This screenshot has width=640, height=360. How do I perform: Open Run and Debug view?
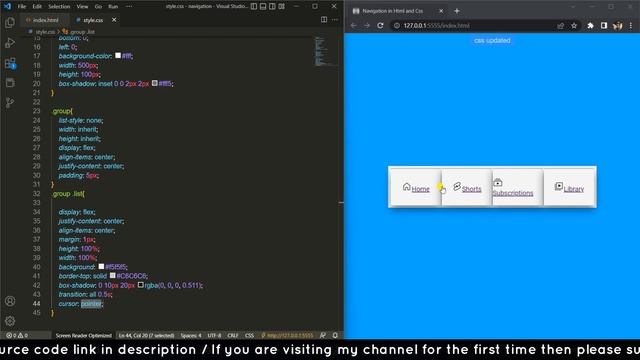click(x=10, y=43)
